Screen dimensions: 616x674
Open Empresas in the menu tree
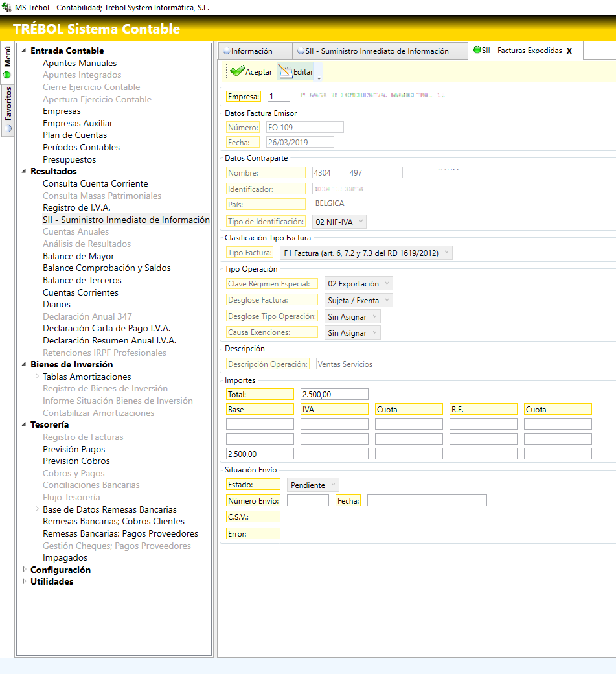tap(62, 111)
